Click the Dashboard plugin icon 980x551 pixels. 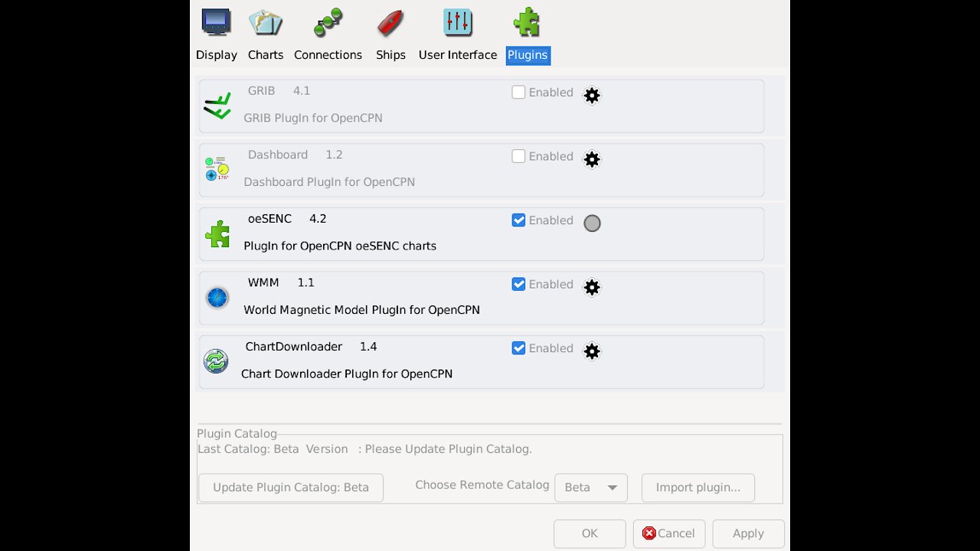point(217,169)
